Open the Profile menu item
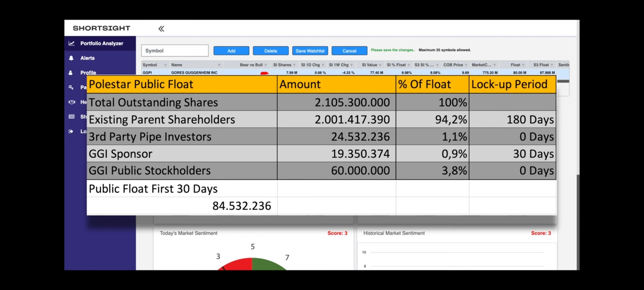 (x=88, y=73)
